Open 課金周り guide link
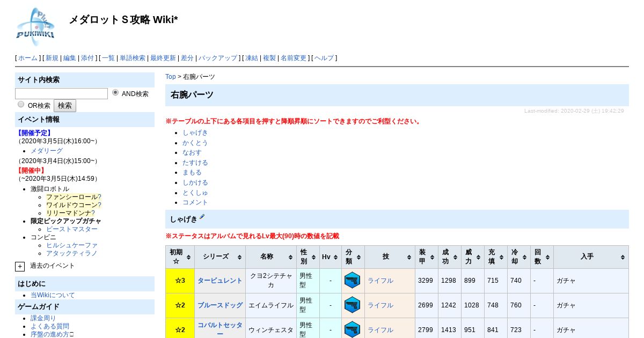The image size is (644, 338). click(43, 318)
